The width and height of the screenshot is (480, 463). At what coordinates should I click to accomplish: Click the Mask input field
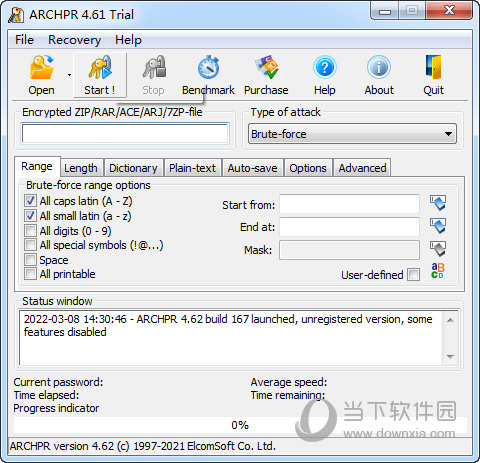pyautogui.click(x=349, y=250)
